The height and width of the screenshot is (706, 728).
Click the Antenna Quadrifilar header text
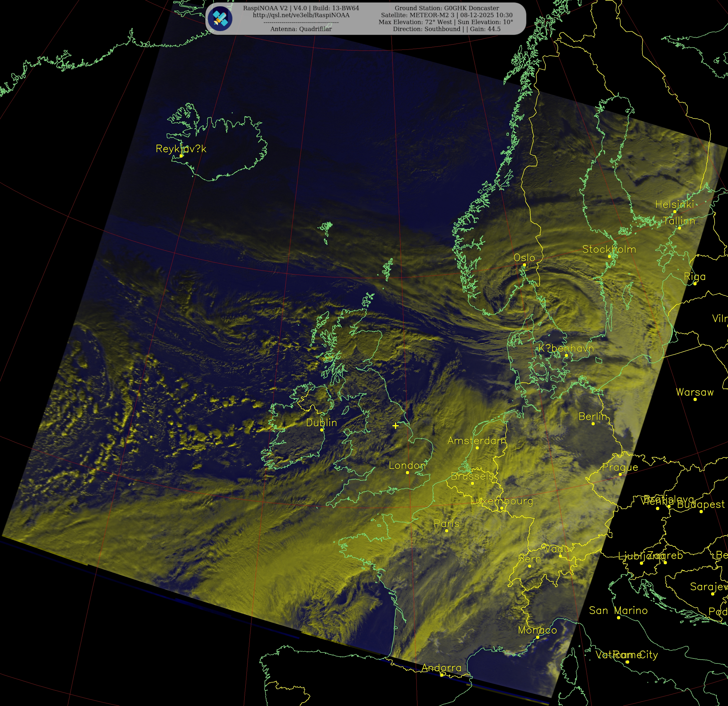pos(301,29)
